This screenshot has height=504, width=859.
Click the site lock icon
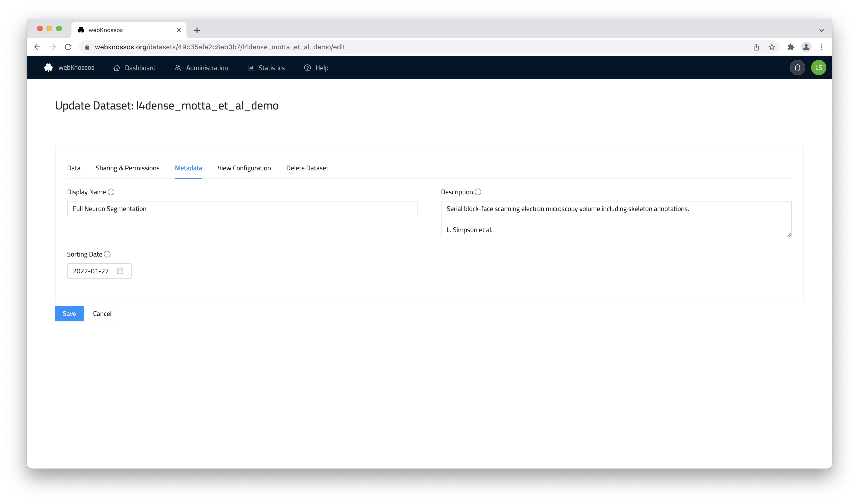point(87,47)
